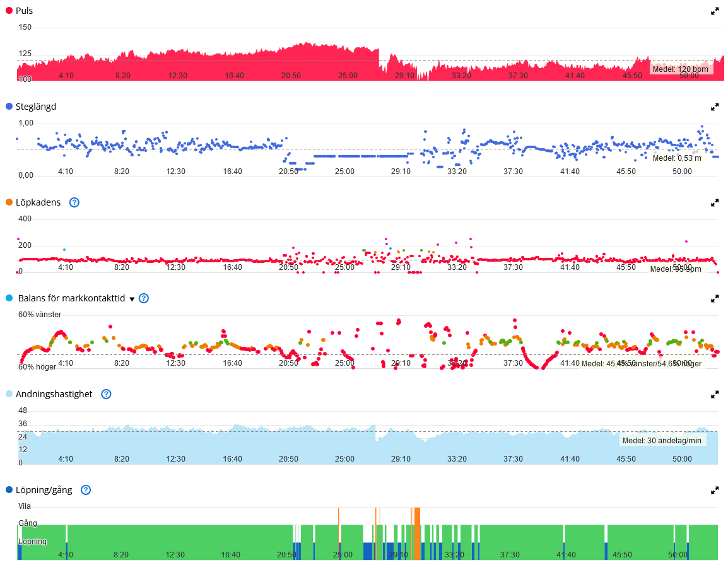Click the 'Gång' row label
The height and width of the screenshot is (570, 728).
tap(28, 523)
